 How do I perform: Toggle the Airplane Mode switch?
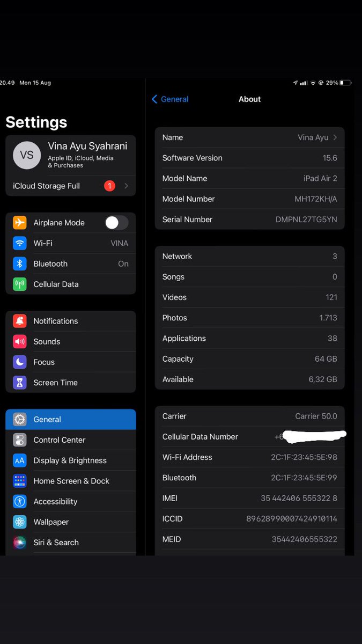click(x=116, y=223)
